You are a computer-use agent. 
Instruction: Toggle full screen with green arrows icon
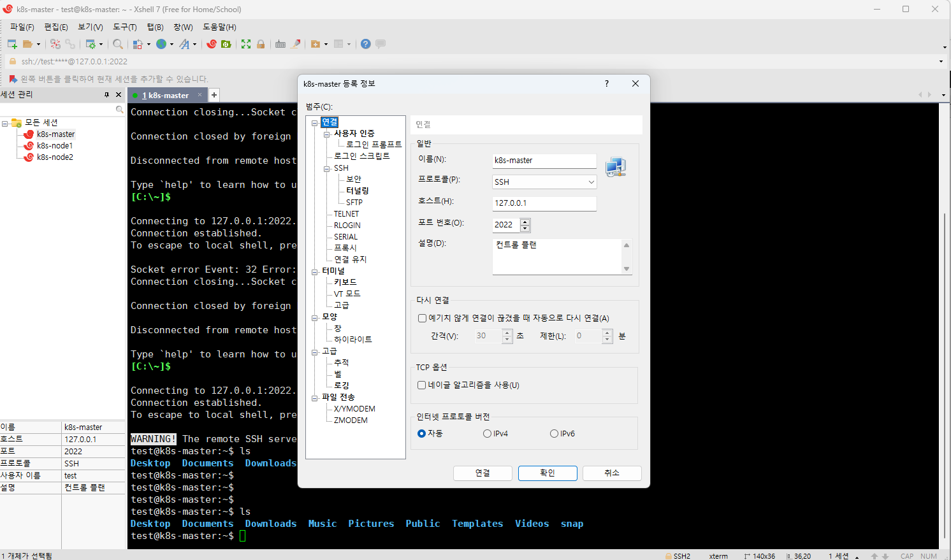point(246,44)
